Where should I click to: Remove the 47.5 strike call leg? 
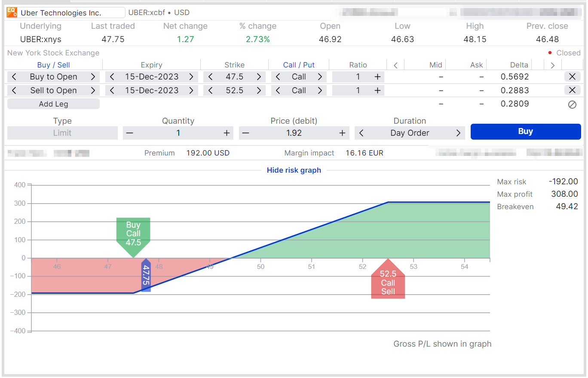point(572,77)
